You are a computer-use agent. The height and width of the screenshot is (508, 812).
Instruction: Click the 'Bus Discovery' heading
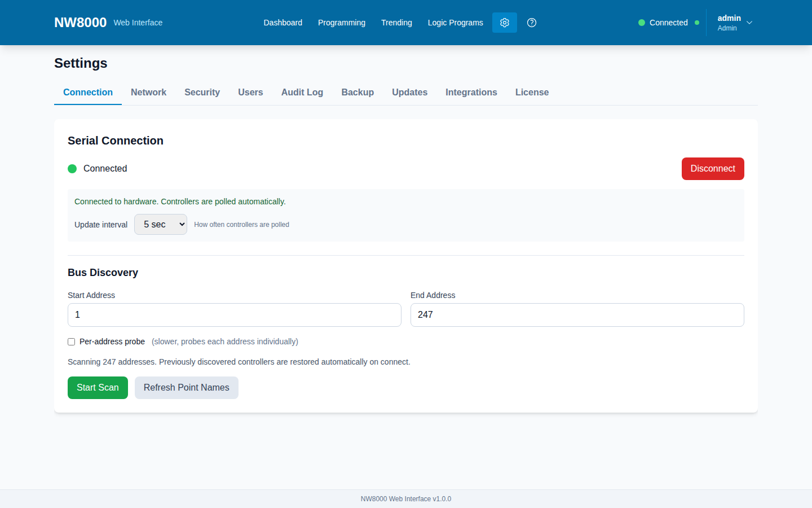103,273
